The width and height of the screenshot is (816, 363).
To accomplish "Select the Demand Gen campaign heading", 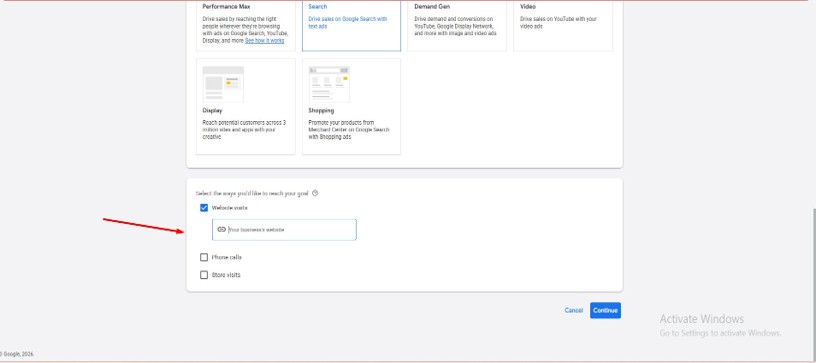I will [432, 7].
